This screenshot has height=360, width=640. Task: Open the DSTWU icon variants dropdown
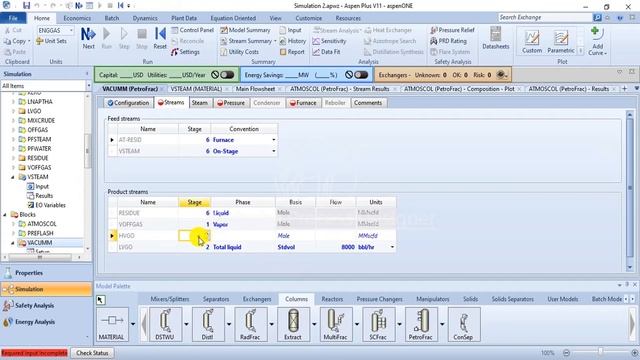pyautogui.click(x=186, y=324)
